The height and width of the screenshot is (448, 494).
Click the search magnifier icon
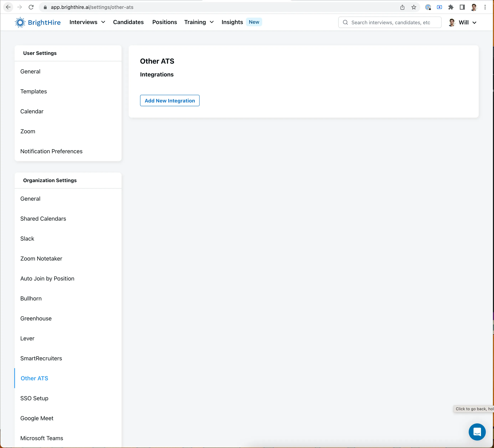click(x=345, y=22)
